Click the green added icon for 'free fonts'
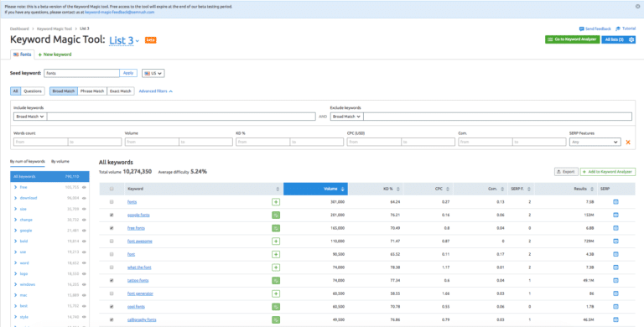 [276, 228]
